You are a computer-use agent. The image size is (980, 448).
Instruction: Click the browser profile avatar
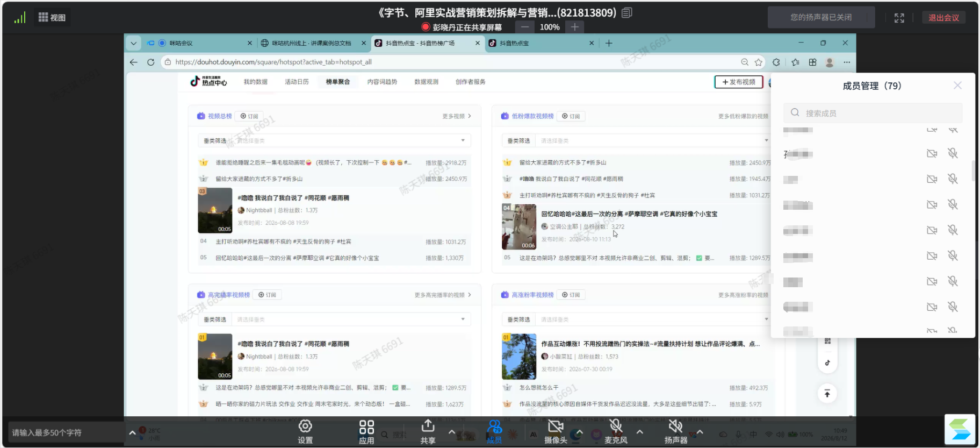point(830,62)
